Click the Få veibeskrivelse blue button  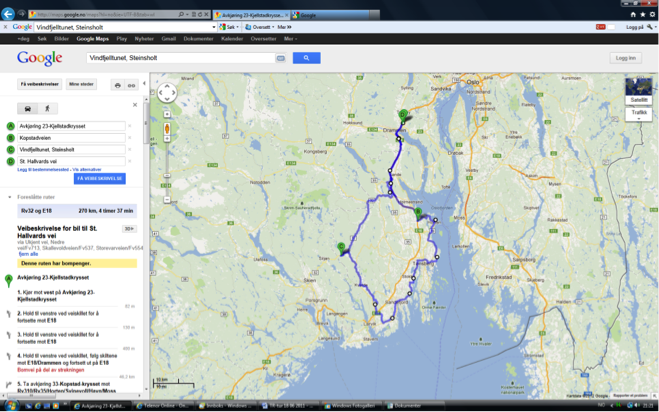99,179
